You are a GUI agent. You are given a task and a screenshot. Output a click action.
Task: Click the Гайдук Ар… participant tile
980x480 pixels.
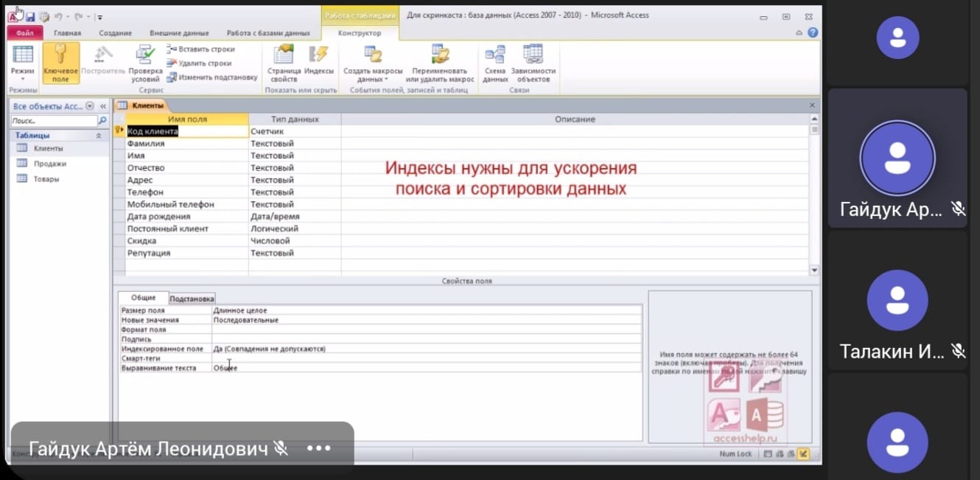pos(897,158)
